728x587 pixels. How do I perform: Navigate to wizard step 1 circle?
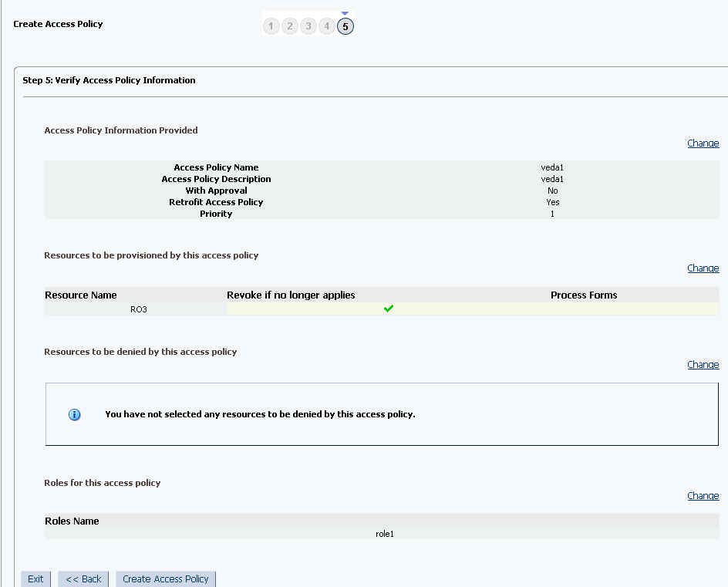pos(271,25)
